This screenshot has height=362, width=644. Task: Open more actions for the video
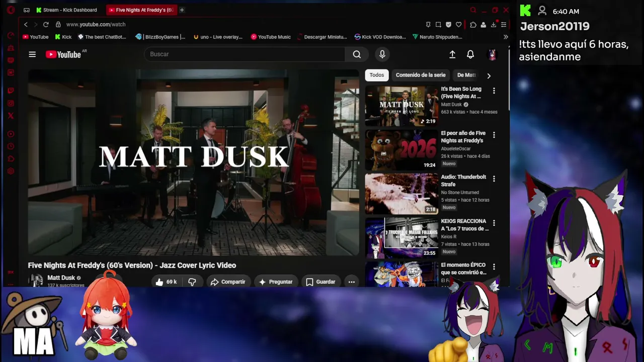point(352,282)
